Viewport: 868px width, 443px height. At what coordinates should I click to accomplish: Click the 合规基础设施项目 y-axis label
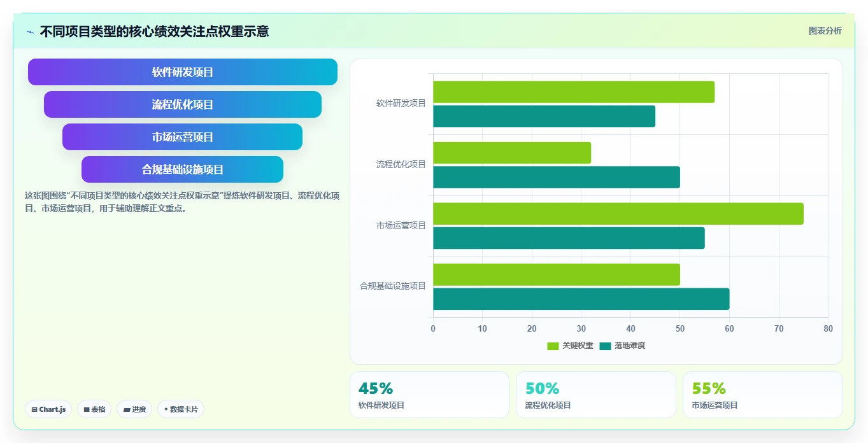(393, 286)
